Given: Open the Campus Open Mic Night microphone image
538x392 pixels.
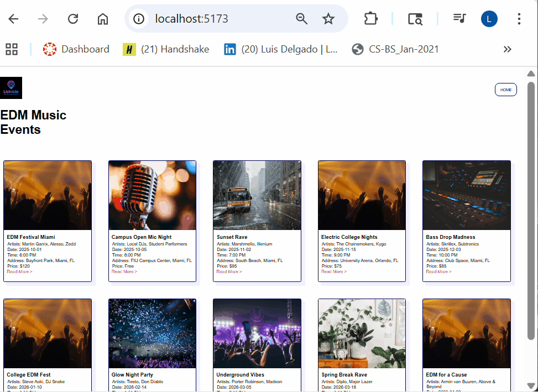Looking at the screenshot, I should pyautogui.click(x=153, y=196).
